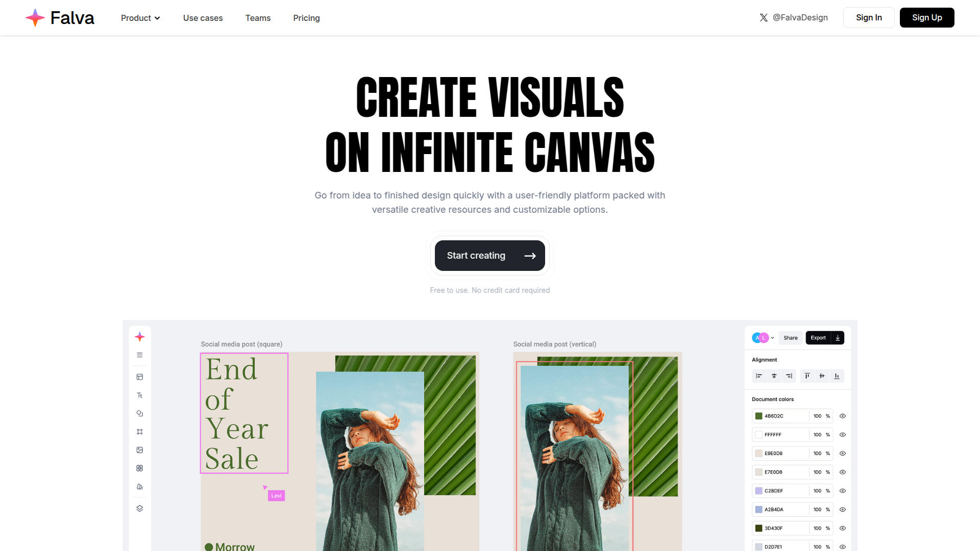Expand the Product dropdown menu
980x551 pixels.
(140, 18)
